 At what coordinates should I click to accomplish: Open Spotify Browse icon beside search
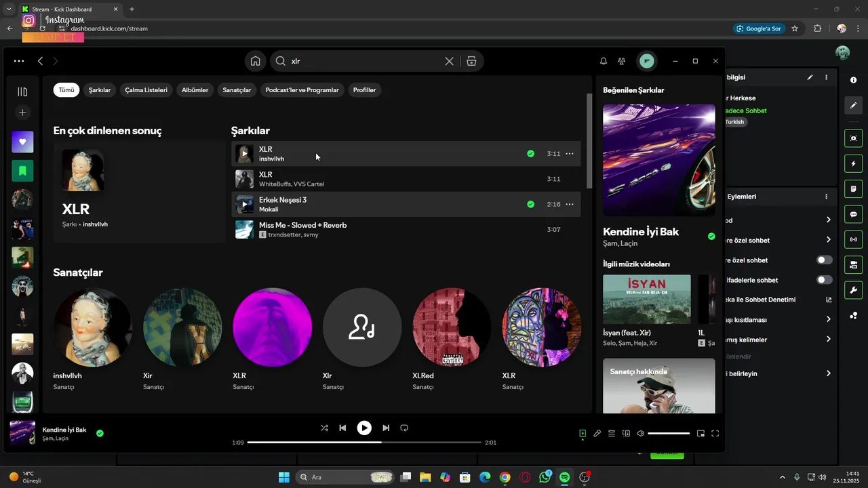click(x=471, y=61)
